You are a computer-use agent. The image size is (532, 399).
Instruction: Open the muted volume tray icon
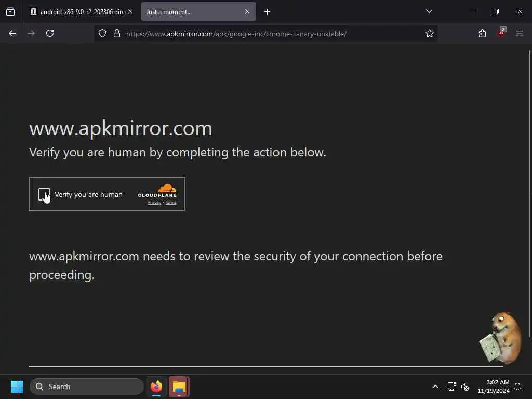tap(465, 387)
